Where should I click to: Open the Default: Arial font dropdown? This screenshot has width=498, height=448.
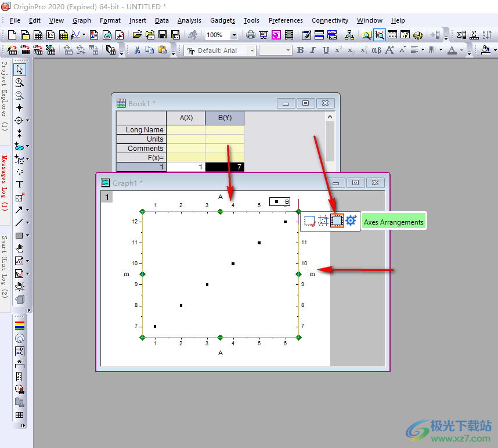(x=252, y=50)
